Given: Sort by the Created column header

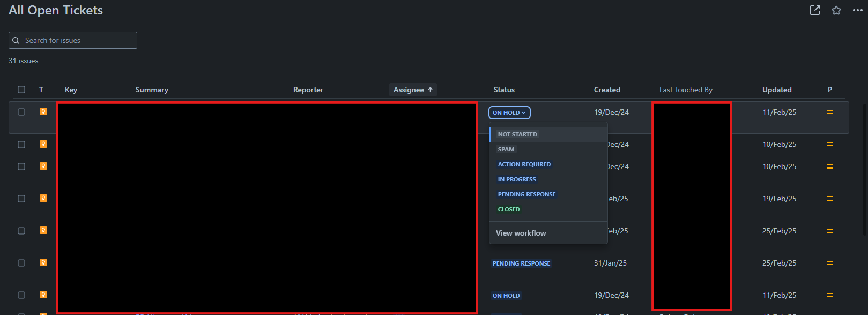Looking at the screenshot, I should (607, 90).
